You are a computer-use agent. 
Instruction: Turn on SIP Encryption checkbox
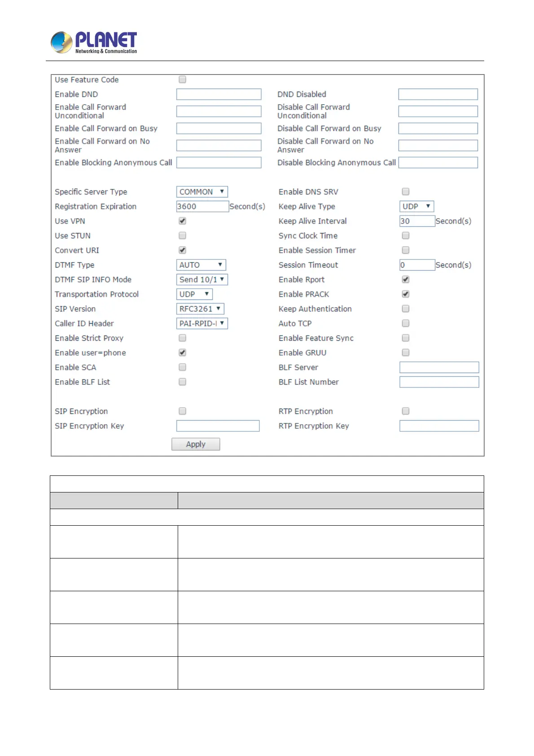[x=183, y=411]
